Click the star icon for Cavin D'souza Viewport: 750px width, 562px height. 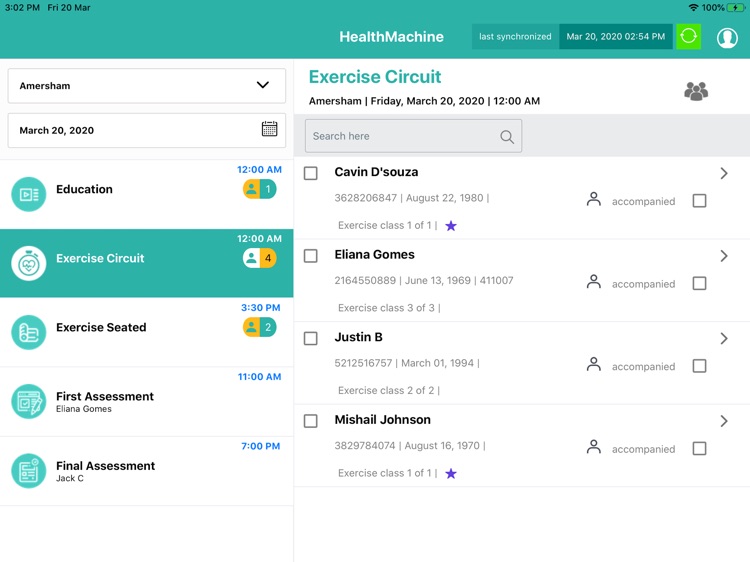pyautogui.click(x=451, y=226)
